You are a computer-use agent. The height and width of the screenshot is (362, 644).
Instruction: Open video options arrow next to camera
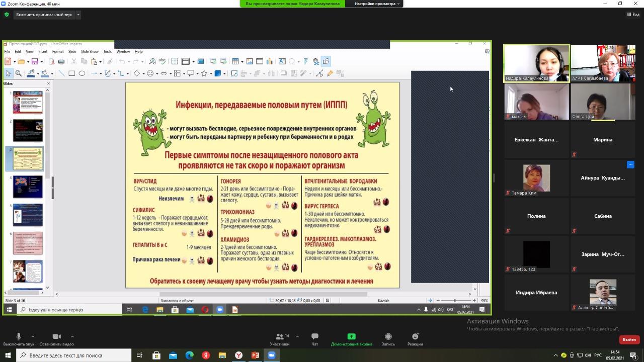(x=72, y=337)
